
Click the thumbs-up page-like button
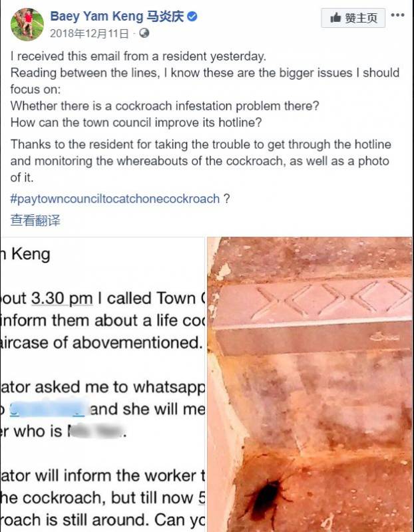(353, 18)
